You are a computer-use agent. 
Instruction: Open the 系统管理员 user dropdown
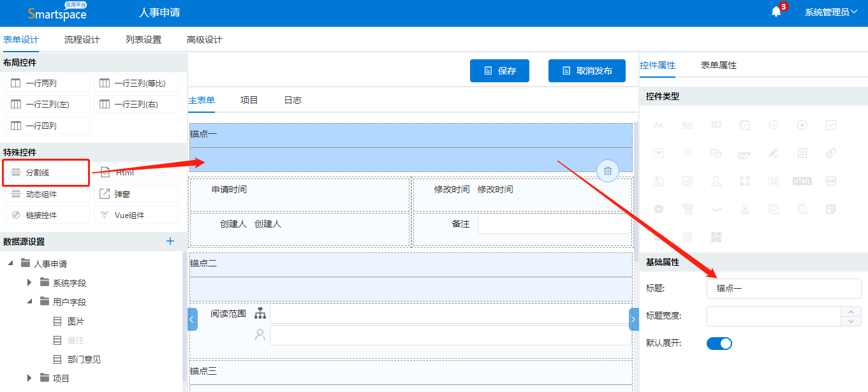(x=831, y=12)
